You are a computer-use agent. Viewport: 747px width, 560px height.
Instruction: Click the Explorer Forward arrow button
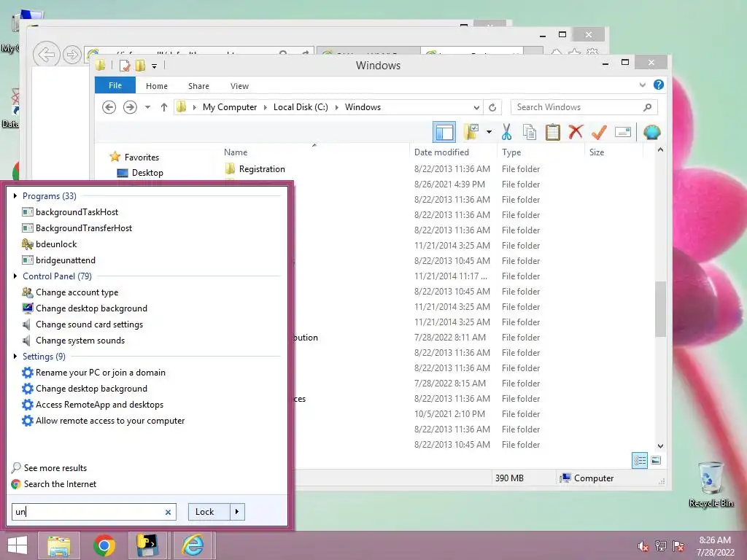point(130,107)
